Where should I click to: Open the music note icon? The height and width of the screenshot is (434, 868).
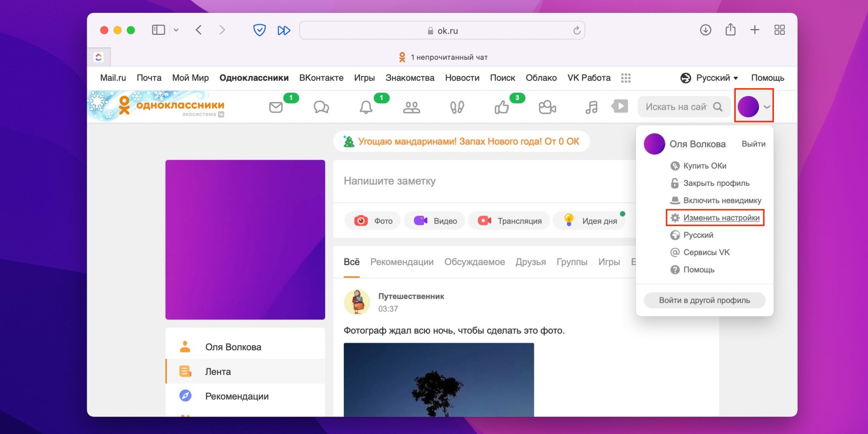592,107
